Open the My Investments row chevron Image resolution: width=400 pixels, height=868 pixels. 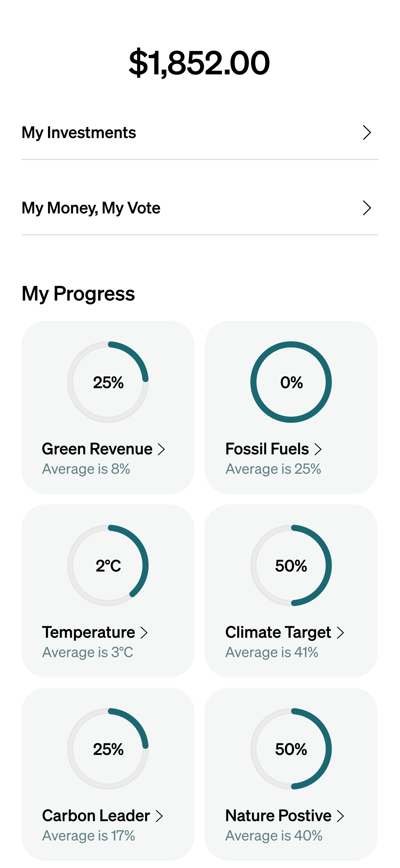(367, 132)
